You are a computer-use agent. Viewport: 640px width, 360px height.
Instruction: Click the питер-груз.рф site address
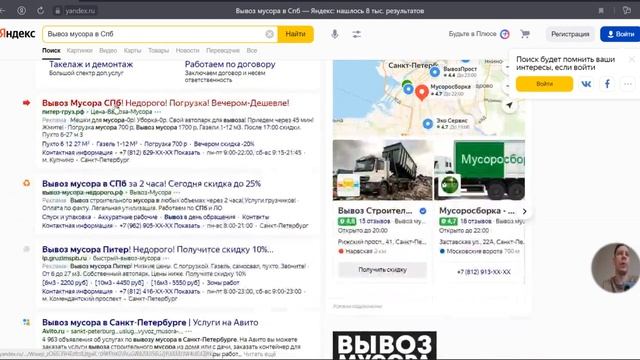tap(63, 111)
